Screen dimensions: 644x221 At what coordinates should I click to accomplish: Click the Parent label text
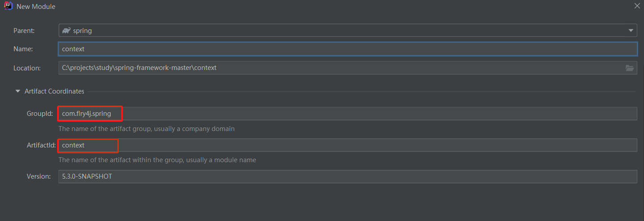pos(24,31)
